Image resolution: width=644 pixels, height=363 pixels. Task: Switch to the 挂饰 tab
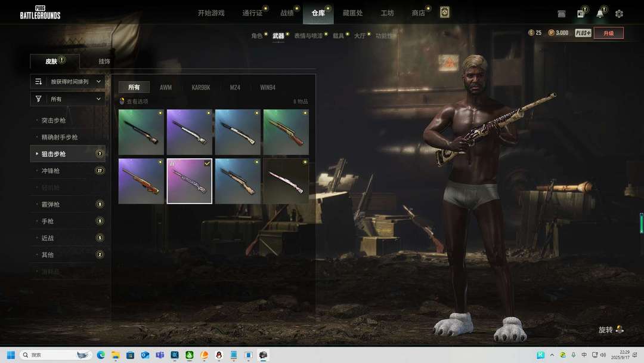pos(104,61)
